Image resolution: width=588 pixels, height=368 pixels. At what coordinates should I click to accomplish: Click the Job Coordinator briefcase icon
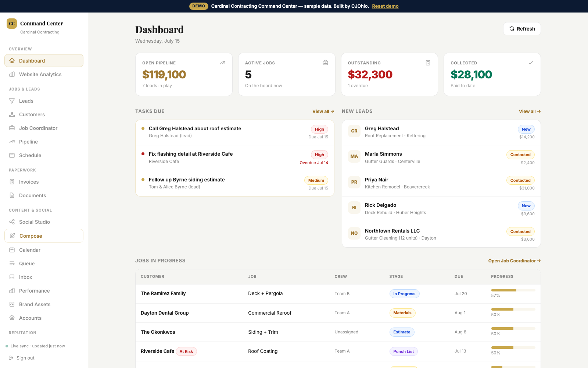point(12,128)
